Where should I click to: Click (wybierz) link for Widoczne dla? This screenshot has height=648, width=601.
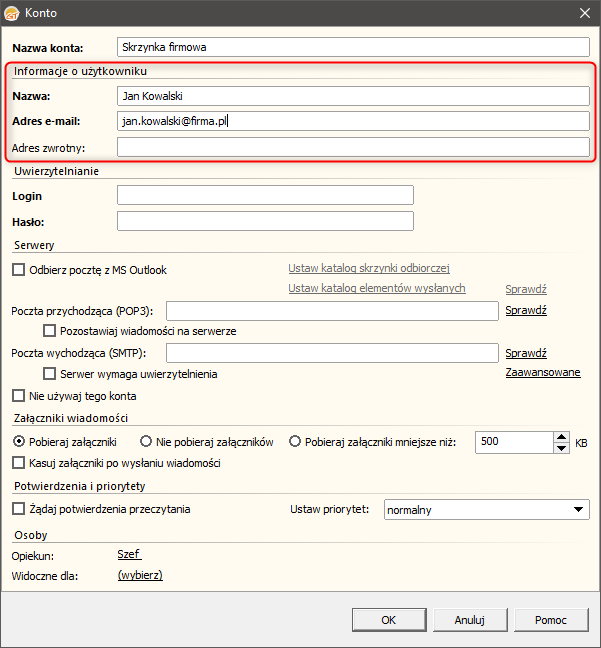coord(140,575)
